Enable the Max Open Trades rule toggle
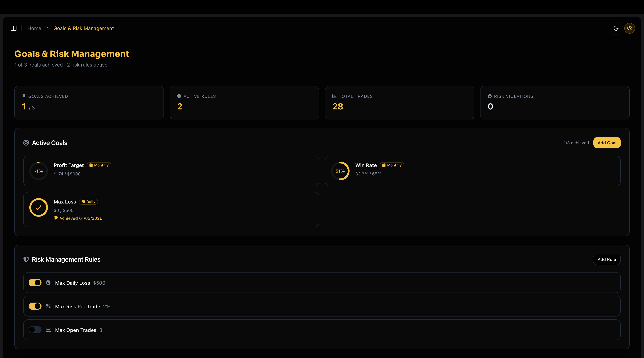 pos(35,330)
